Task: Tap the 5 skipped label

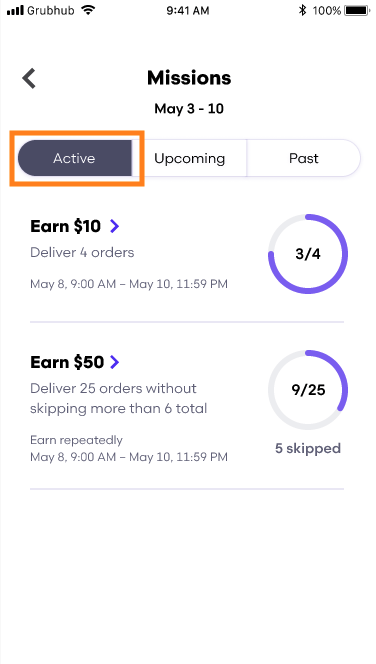Action: 308,448
